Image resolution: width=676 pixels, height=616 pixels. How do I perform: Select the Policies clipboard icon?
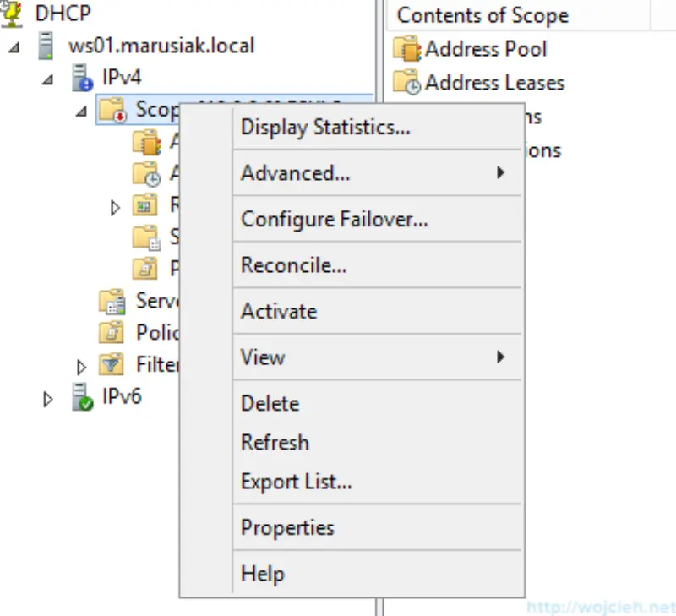pos(112,332)
